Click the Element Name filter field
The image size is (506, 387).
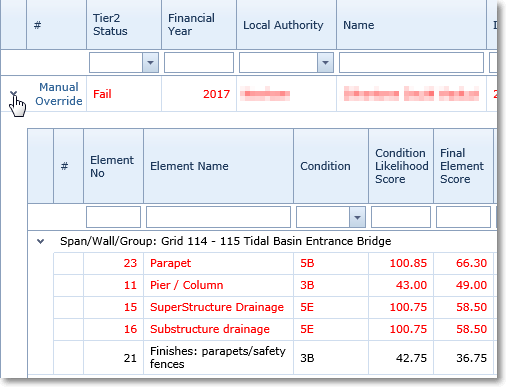click(218, 217)
